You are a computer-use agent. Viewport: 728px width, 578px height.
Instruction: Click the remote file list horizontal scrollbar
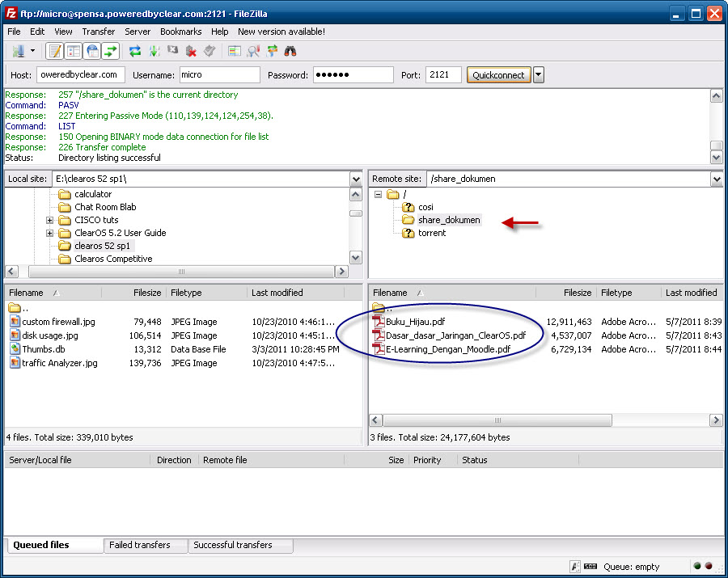click(x=497, y=420)
